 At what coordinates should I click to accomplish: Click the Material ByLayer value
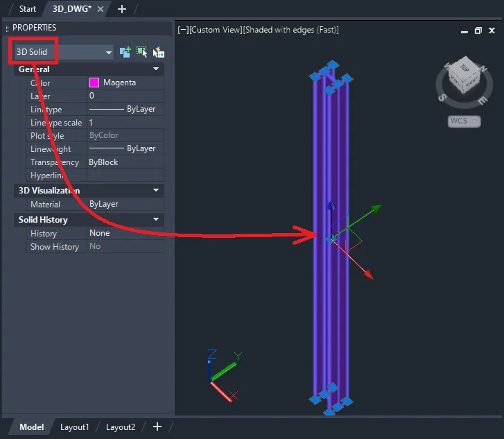[125, 204]
